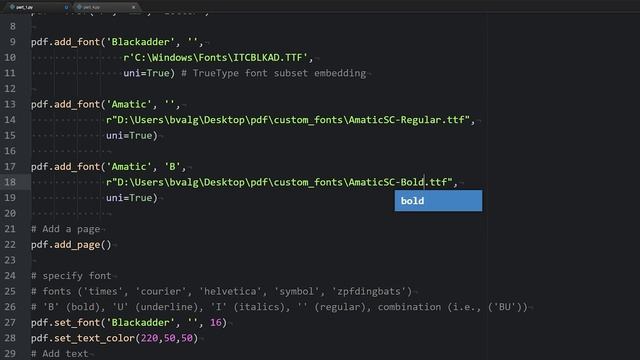Click 'pdf.add_page()' on line 22
This screenshot has height=360, width=640.
[71, 245]
